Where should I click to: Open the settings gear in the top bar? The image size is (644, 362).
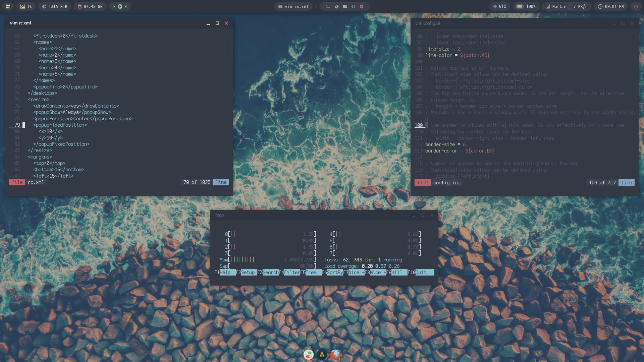pyautogui.click(x=362, y=6)
